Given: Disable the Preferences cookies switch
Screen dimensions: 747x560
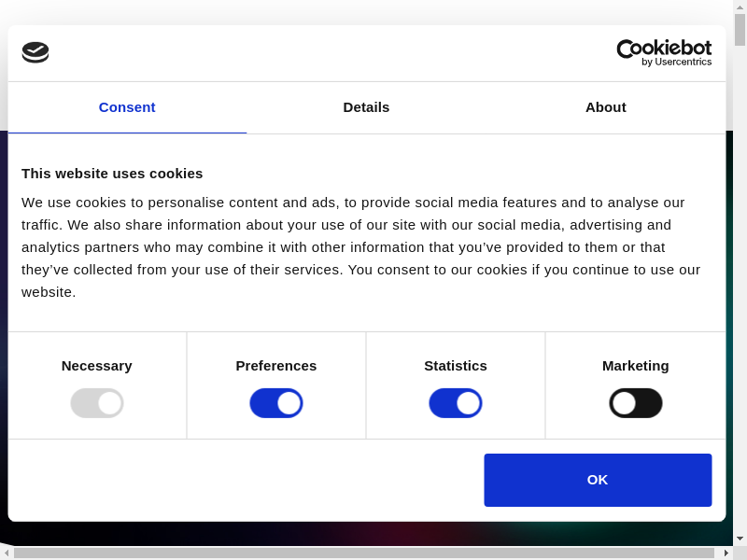Looking at the screenshot, I should coord(276,403).
